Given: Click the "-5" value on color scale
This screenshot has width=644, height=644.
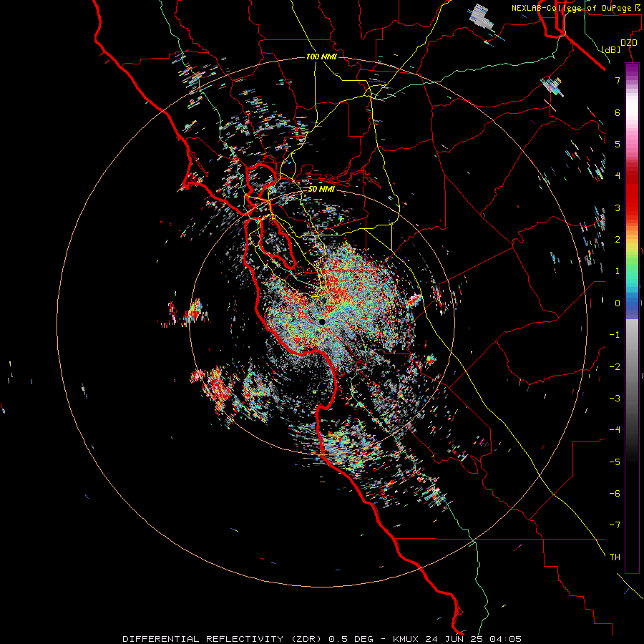Looking at the screenshot, I should (615, 462).
